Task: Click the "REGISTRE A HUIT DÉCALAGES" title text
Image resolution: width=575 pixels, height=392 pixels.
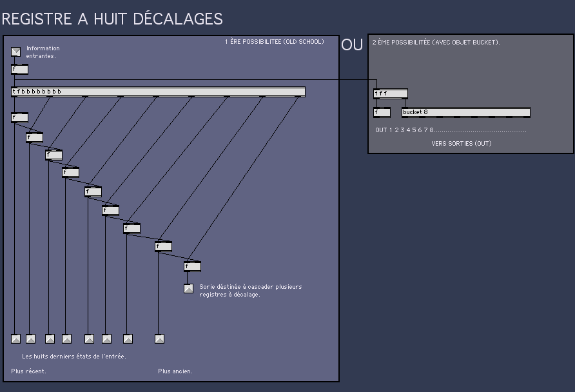Action: coord(112,19)
